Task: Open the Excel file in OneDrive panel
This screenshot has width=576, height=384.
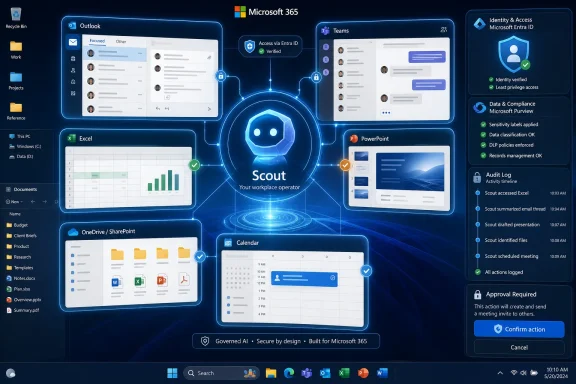Action: 139,281
